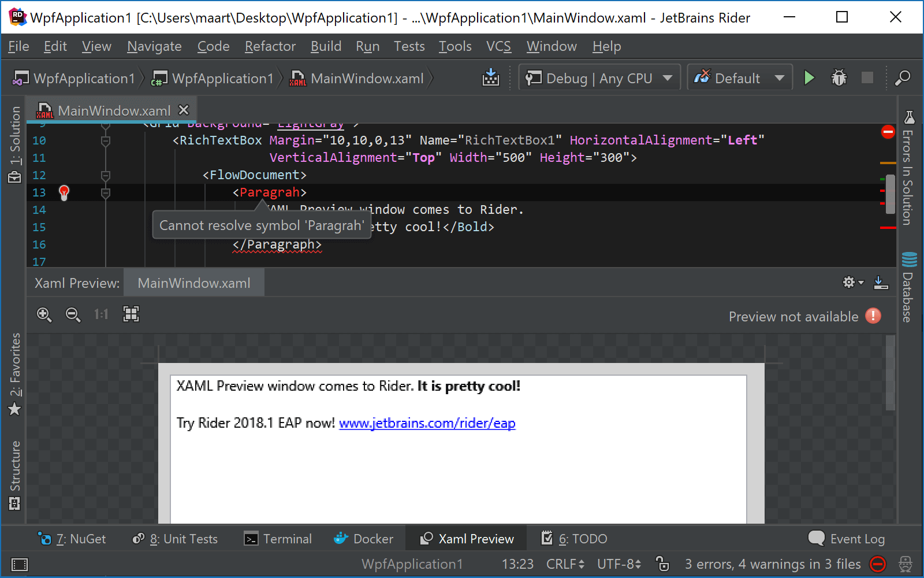The height and width of the screenshot is (578, 924).
Task: Open the Favorites side panel
Action: (x=14, y=374)
